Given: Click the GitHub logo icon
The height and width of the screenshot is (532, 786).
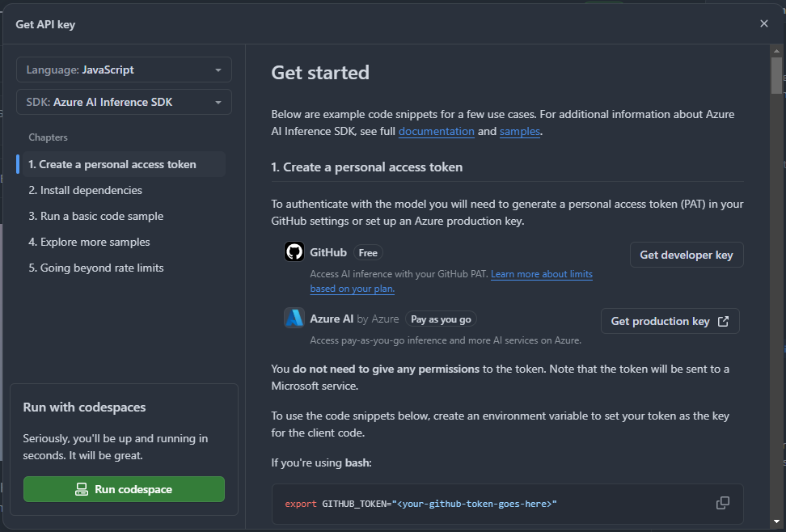Looking at the screenshot, I should pyautogui.click(x=294, y=252).
